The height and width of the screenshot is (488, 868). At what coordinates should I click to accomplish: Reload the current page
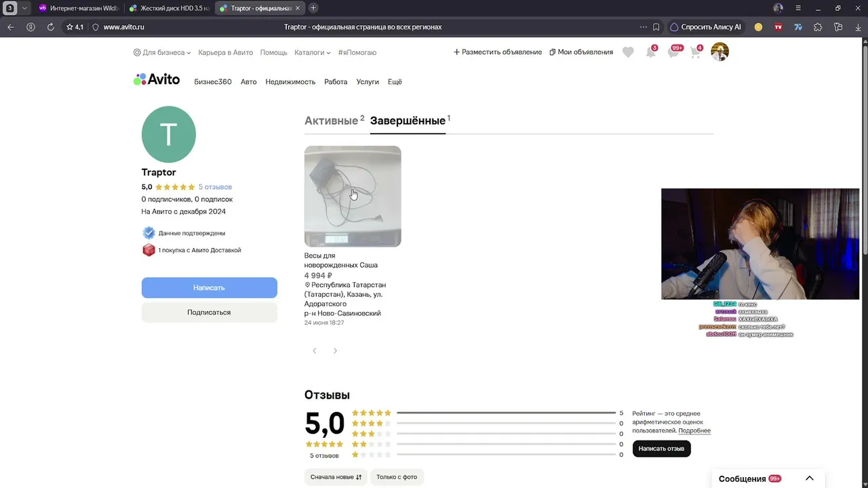[50, 27]
